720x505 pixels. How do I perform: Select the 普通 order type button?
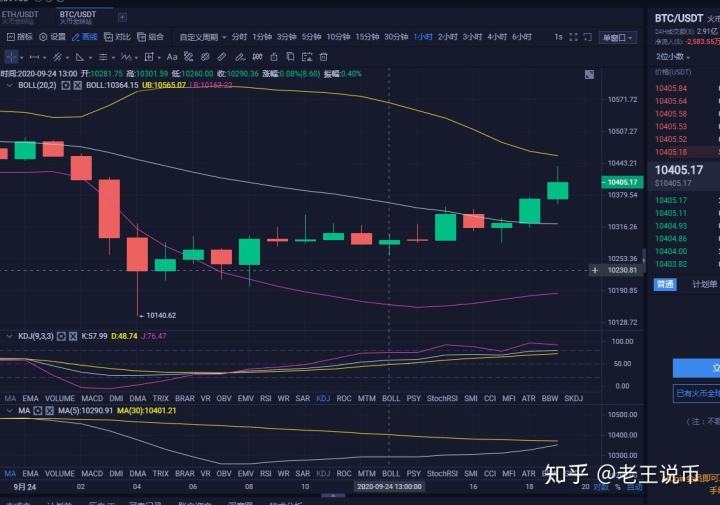point(665,284)
